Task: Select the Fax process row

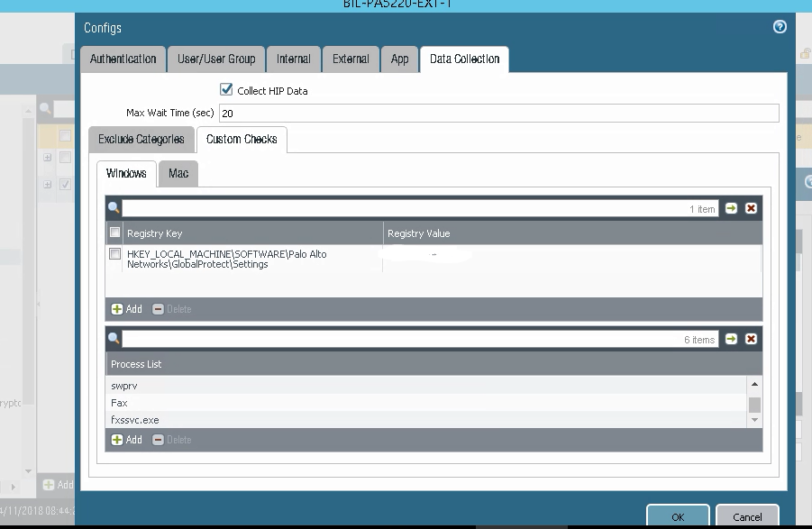Action: (426, 403)
